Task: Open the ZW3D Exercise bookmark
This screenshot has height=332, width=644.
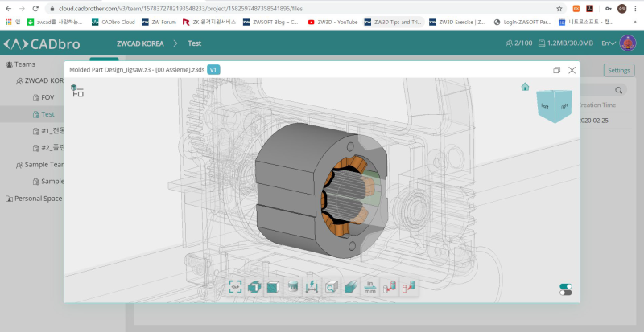Action: pos(457,23)
